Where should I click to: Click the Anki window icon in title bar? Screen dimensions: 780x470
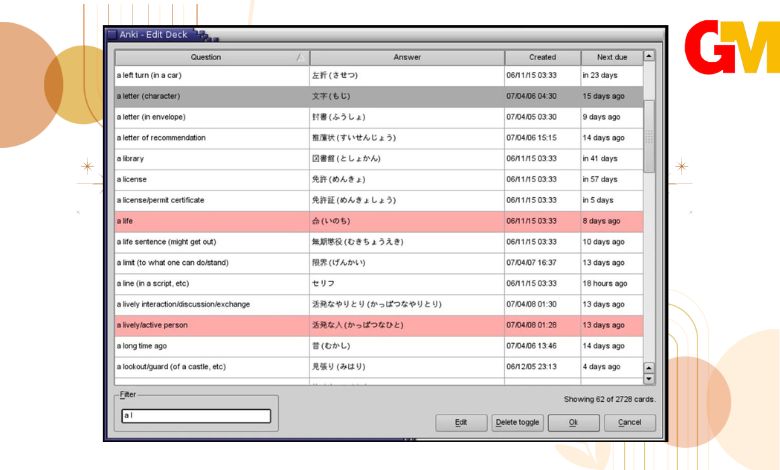pos(112,35)
